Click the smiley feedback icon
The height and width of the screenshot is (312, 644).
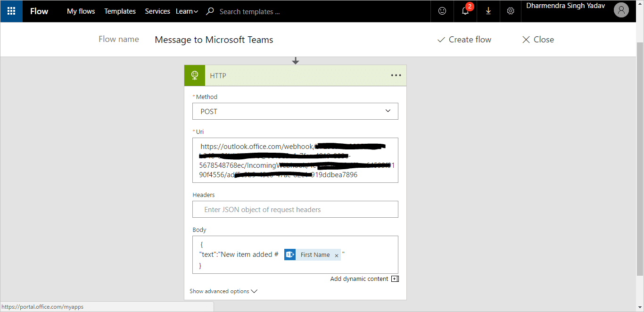(x=442, y=11)
